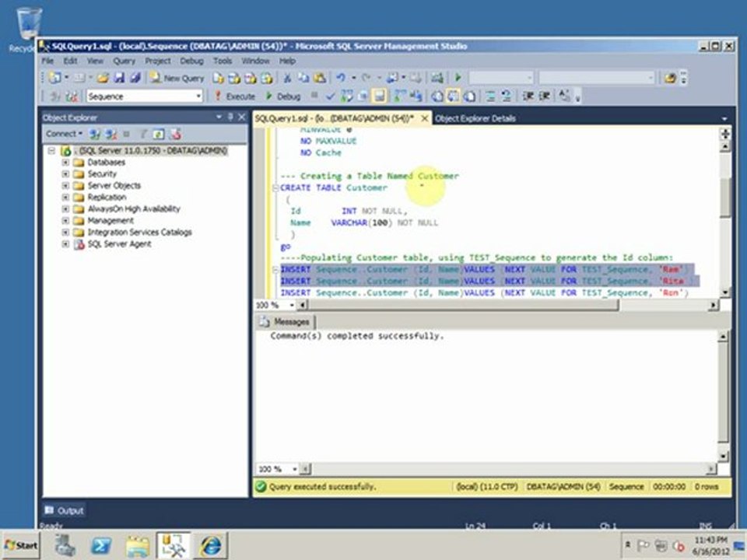Click the Decrease Indent icon
Image resolution: width=747 pixels, height=560 pixels.
pyautogui.click(x=528, y=96)
